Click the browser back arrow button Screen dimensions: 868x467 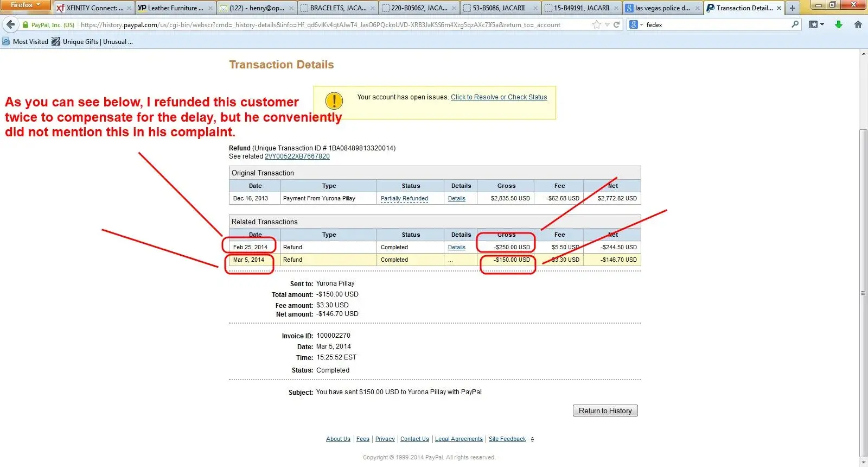click(x=11, y=24)
